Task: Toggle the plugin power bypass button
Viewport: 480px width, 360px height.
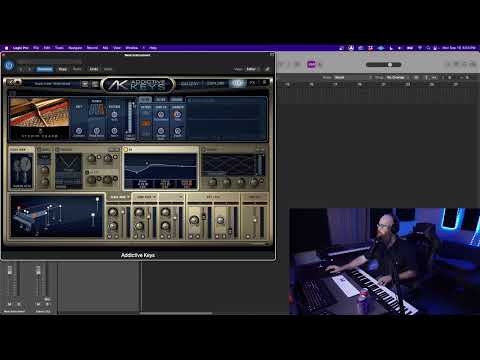Action: 9,65
